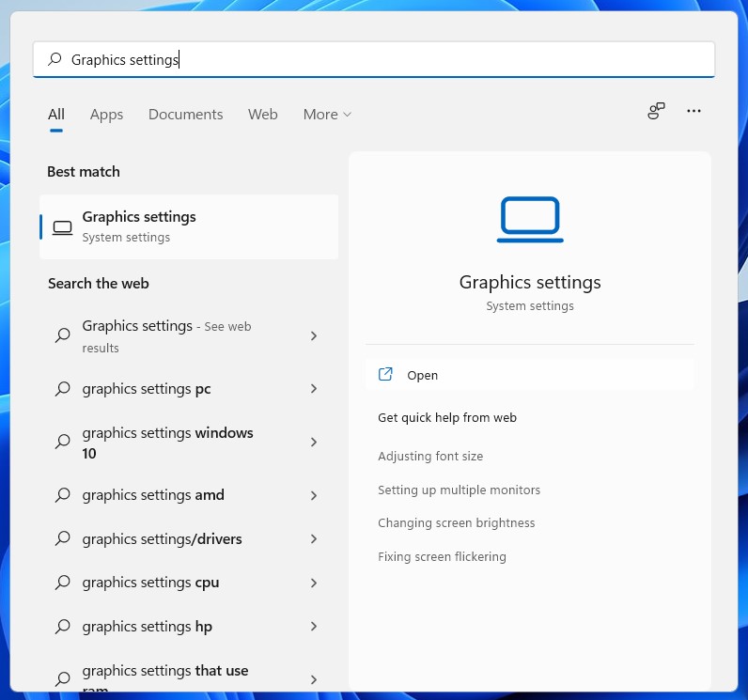
Task: Open Graphics settings from the preview pane
Action: point(423,375)
